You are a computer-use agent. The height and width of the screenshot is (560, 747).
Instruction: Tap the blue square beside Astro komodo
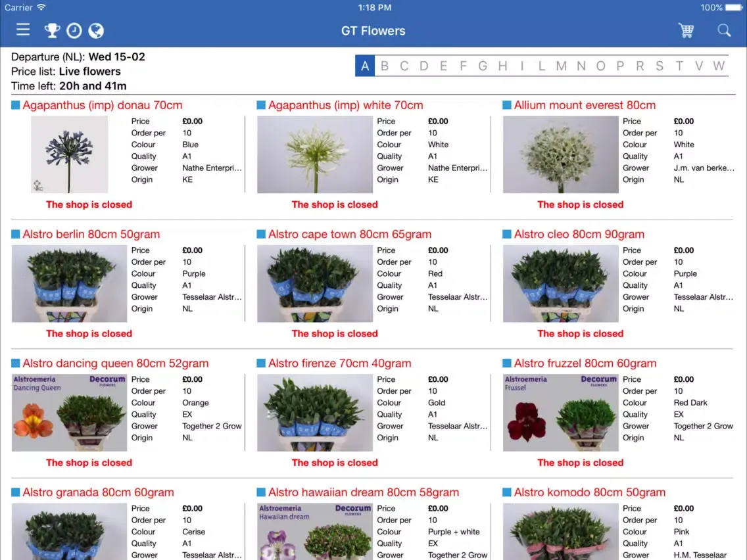[x=507, y=492]
